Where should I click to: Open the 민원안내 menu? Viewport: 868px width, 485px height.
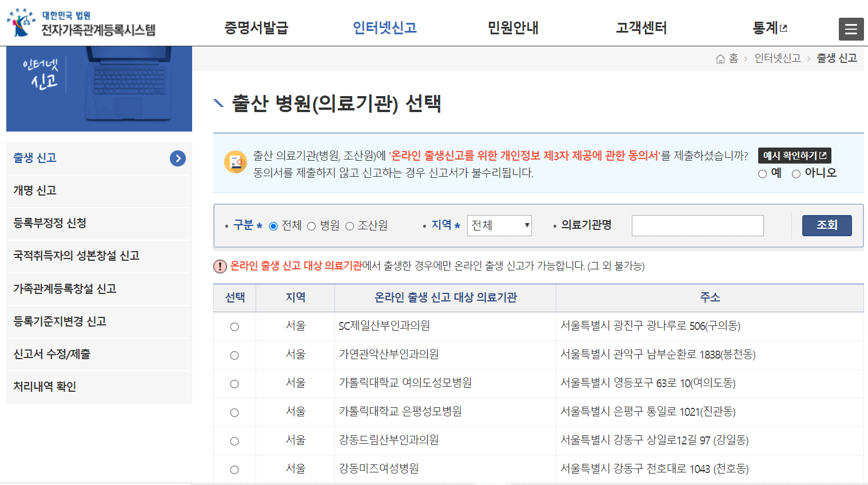(513, 27)
